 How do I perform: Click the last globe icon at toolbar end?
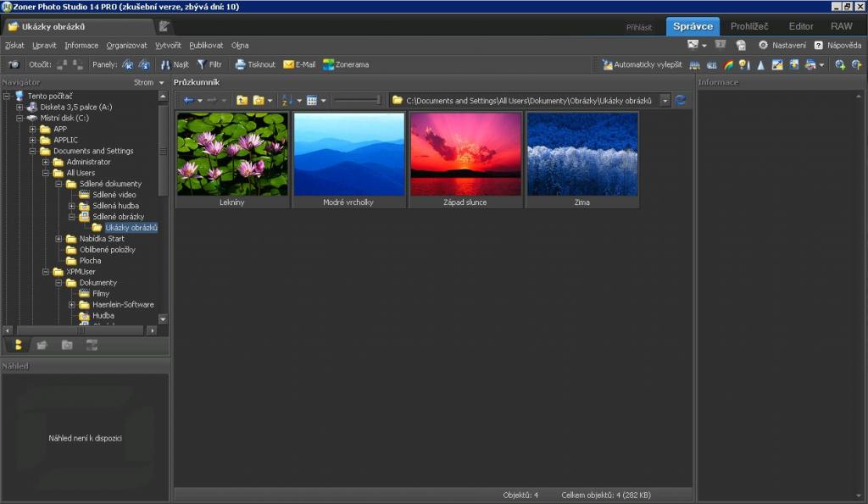[x=856, y=65]
